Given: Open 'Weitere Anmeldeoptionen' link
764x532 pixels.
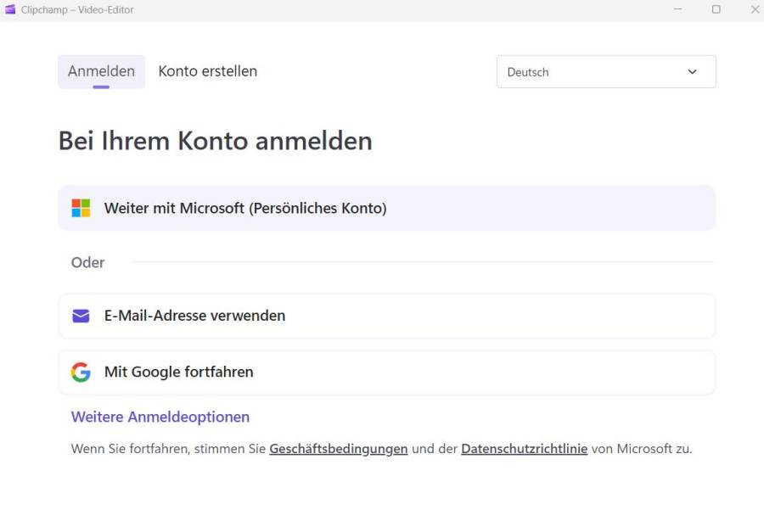Looking at the screenshot, I should [x=160, y=417].
